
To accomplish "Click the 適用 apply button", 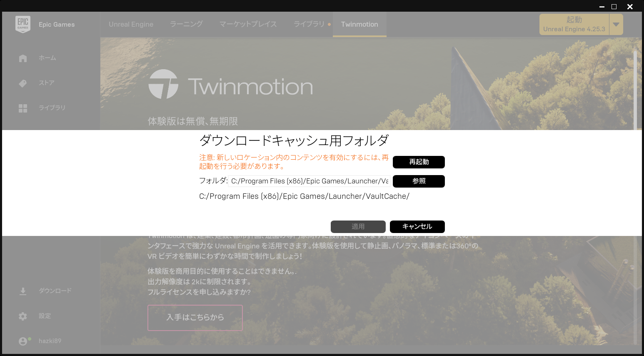I will click(358, 227).
